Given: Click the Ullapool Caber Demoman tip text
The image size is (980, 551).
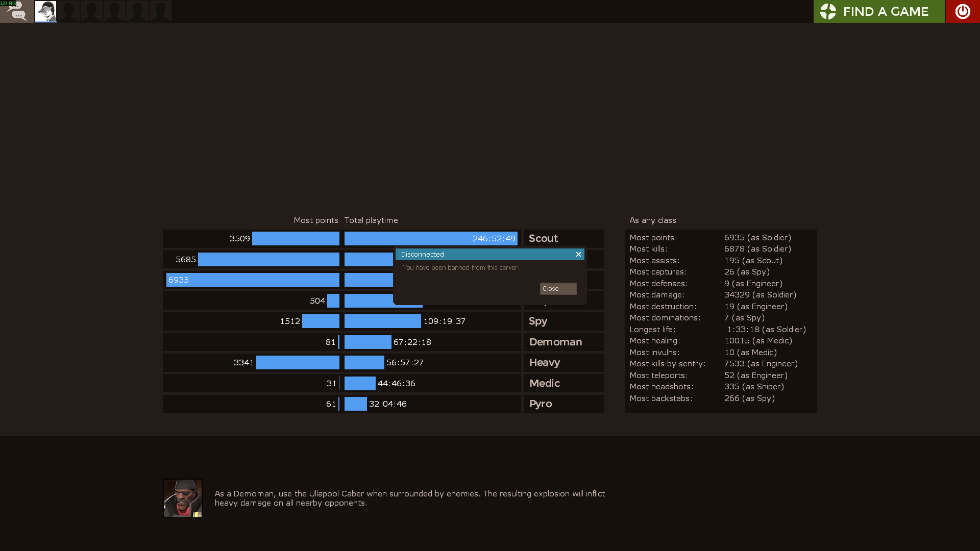Looking at the screenshot, I should coord(409,498).
